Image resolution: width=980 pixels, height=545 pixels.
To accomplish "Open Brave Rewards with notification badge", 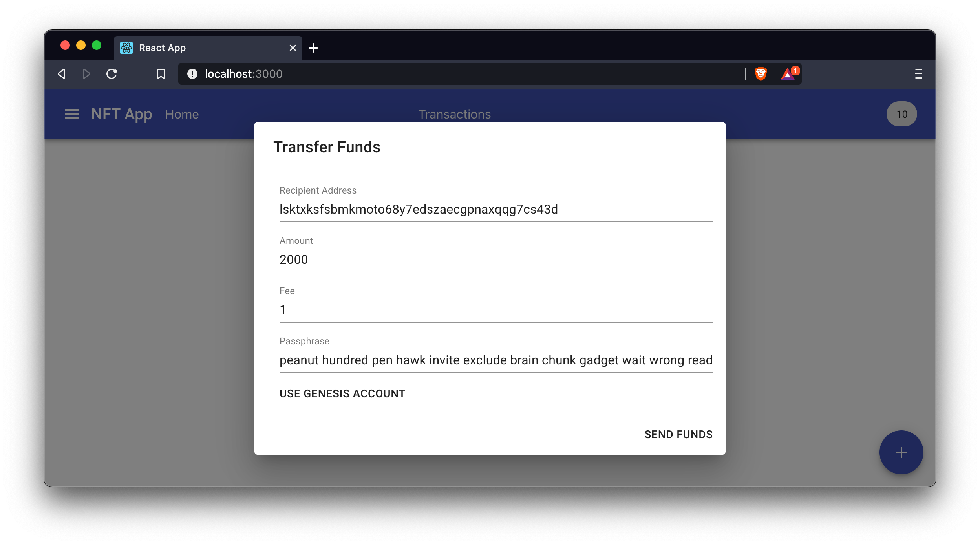I will coord(789,74).
